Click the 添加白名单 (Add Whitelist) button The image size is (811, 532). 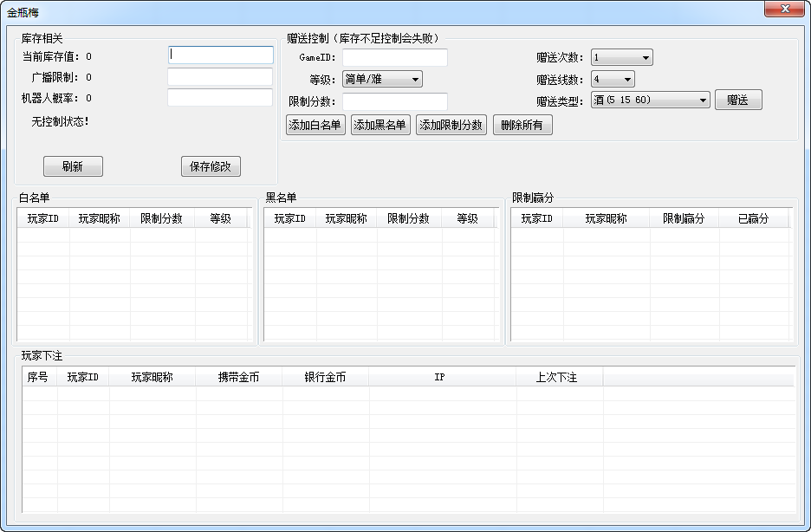(x=315, y=124)
